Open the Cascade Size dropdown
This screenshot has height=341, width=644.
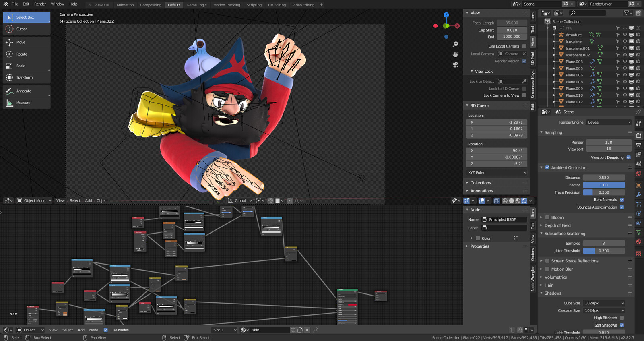click(604, 311)
